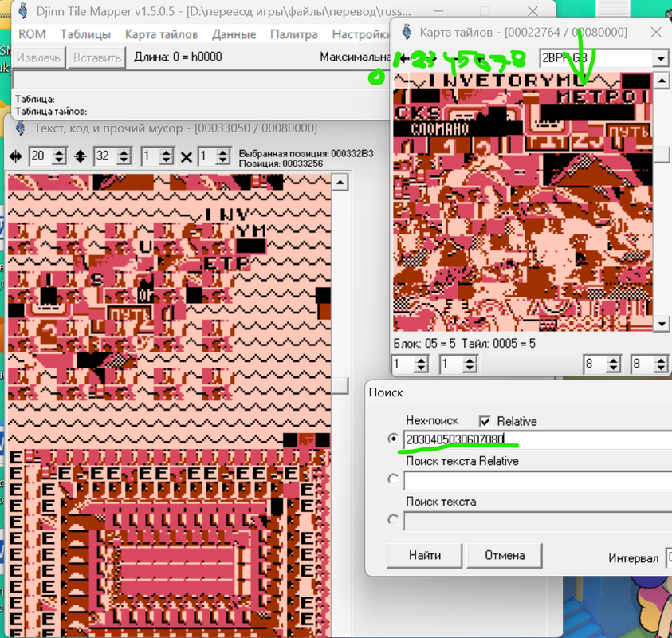Click the ROM view vertical scrollbar thumb
The width and height of the screenshot is (672, 638).
pyautogui.click(x=340, y=385)
